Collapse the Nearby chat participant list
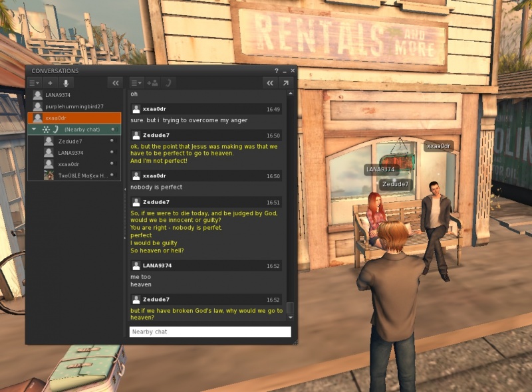This screenshot has height=392, width=532. tap(34, 130)
